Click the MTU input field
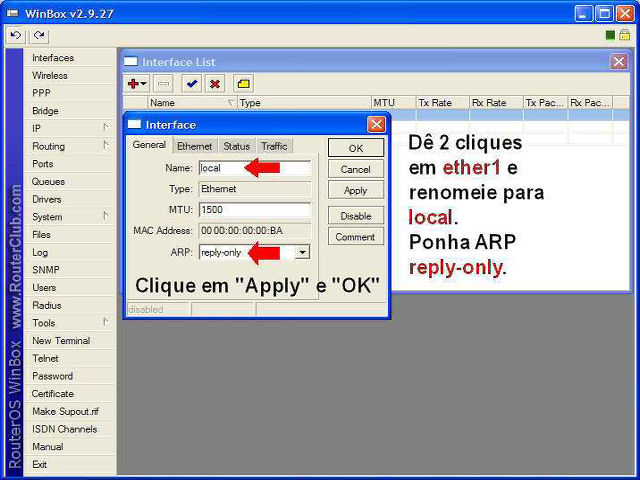 [255, 210]
